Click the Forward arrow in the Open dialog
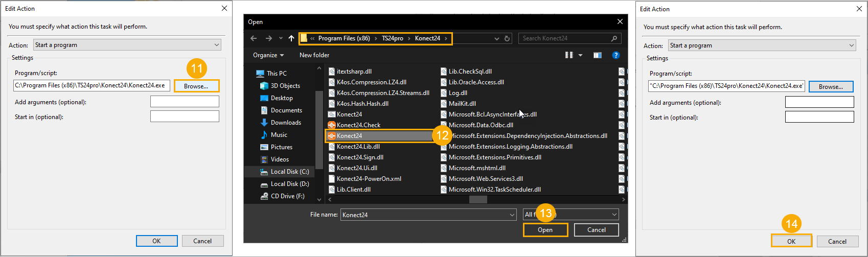The image size is (868, 257). click(269, 38)
